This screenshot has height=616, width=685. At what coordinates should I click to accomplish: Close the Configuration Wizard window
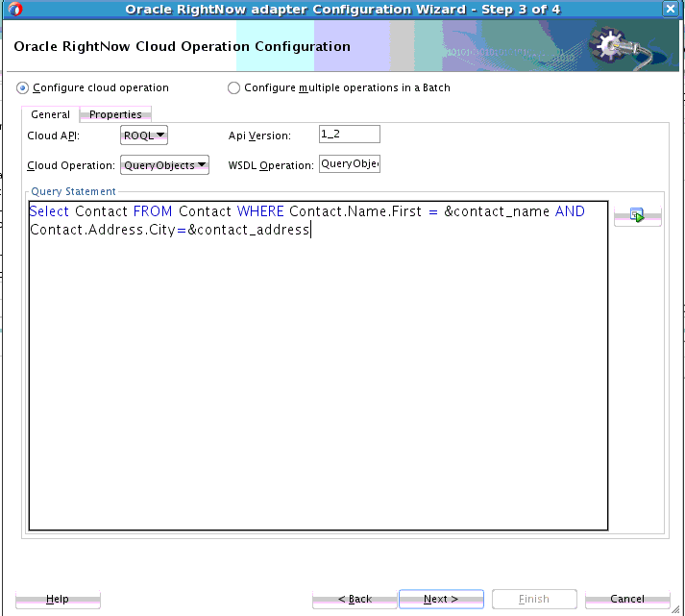tap(671, 9)
